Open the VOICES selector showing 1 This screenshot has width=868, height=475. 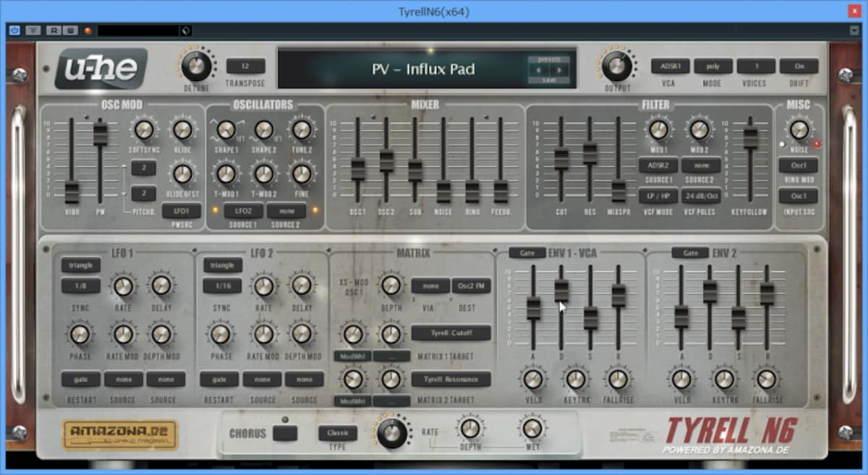[x=756, y=66]
